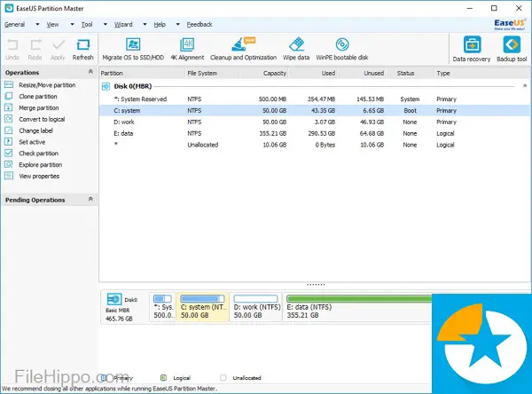Screen dimensions: 532x394
Task: Click the Merge partition icon
Action: coord(9,107)
